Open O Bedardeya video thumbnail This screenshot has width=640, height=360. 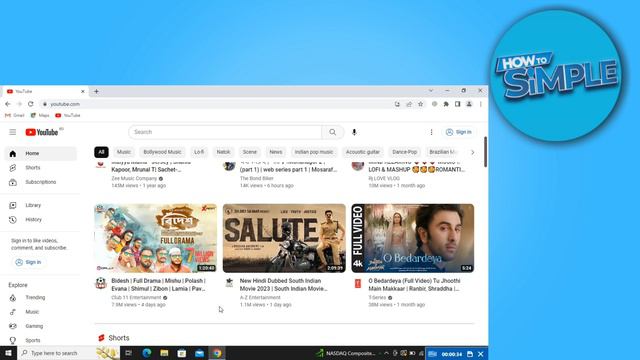[x=413, y=238]
